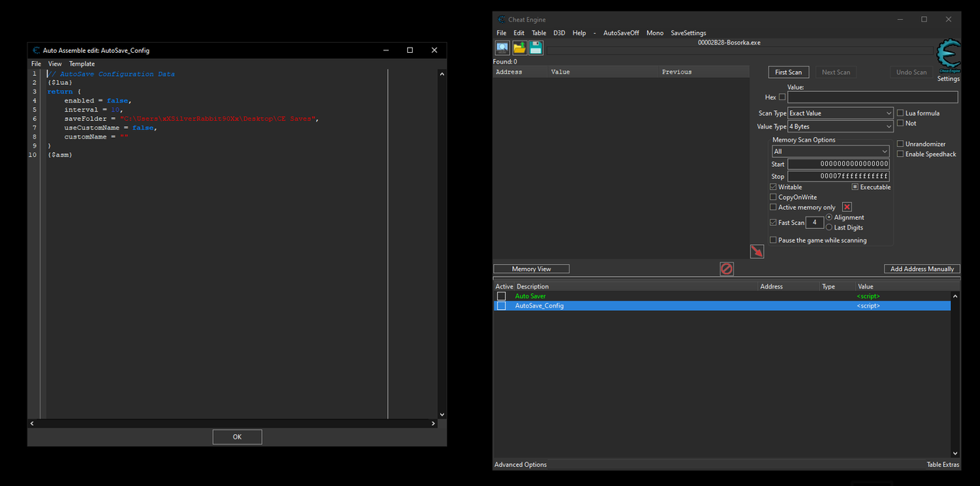
Task: Click Add Address Manually button
Action: tap(922, 269)
